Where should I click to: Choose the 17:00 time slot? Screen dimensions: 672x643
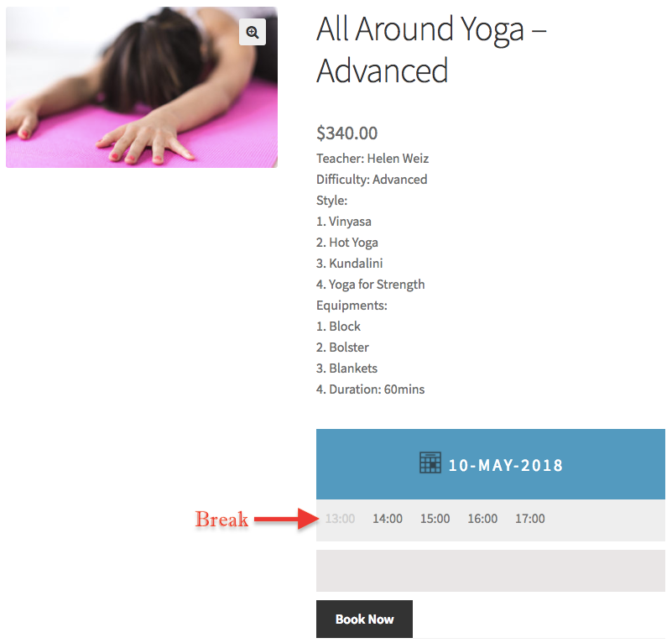click(x=530, y=519)
